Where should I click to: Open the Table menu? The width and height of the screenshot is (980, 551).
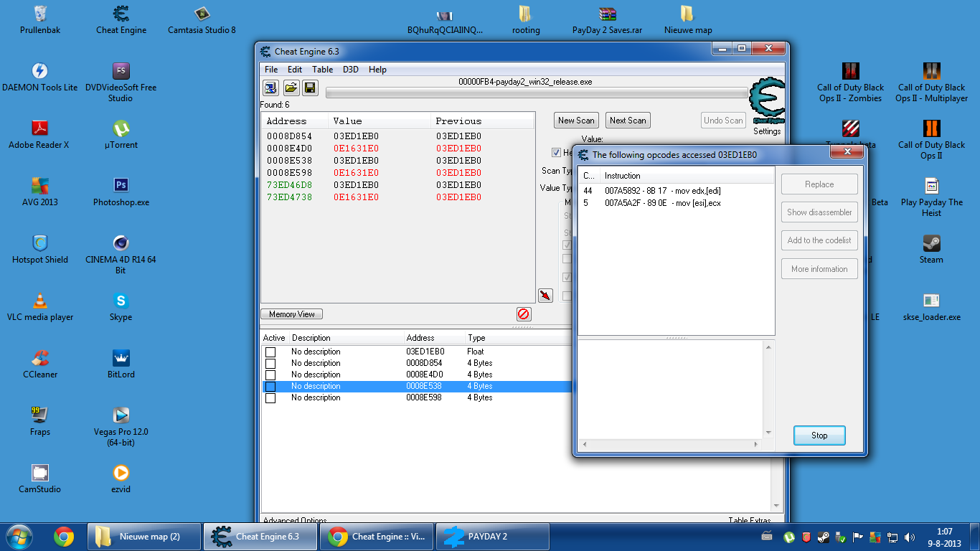(x=322, y=70)
